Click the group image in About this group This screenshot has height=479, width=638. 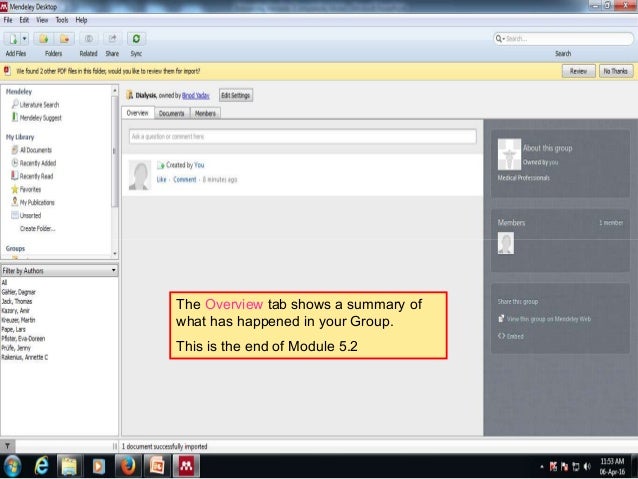(x=509, y=154)
